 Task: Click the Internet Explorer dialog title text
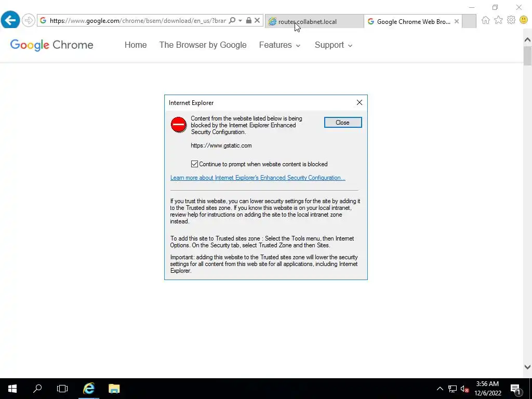click(x=191, y=103)
